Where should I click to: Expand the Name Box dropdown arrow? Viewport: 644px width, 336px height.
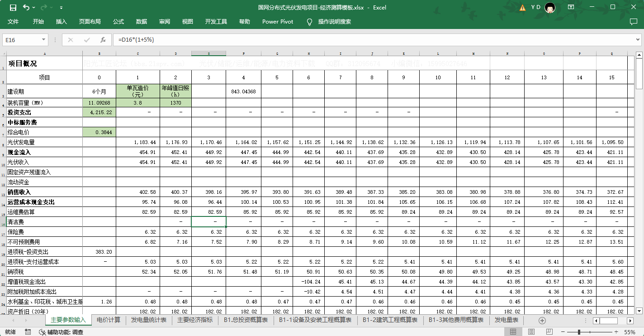tap(44, 40)
